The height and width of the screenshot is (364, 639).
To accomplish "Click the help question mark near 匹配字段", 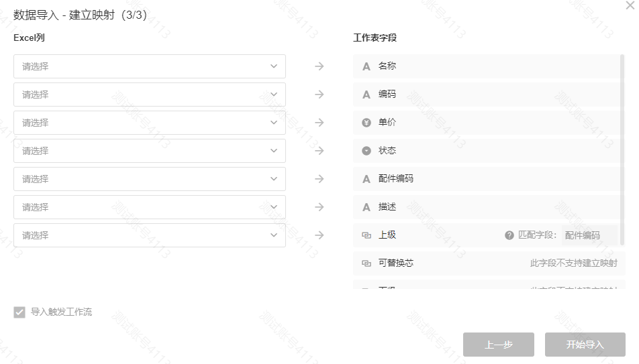I will pos(509,235).
